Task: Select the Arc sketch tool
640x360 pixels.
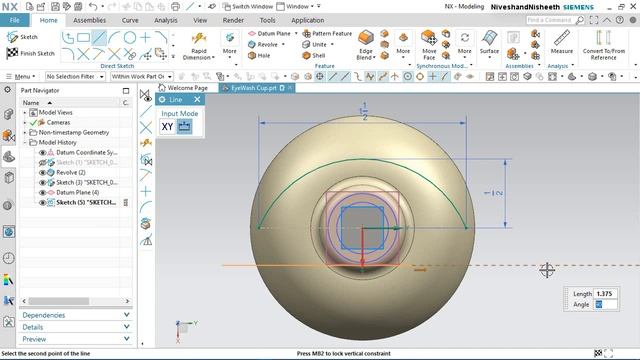Action: (x=115, y=38)
